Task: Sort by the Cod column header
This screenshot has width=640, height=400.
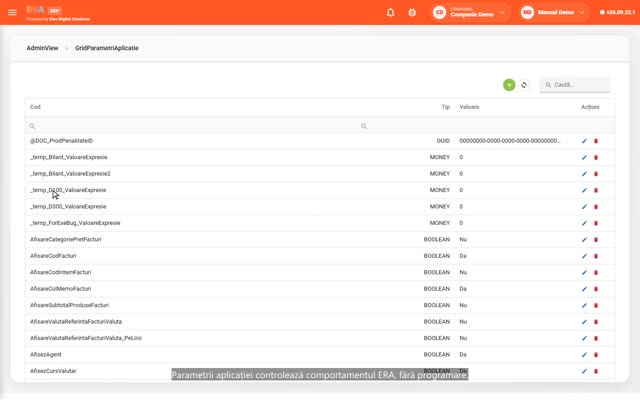Action: tap(35, 107)
